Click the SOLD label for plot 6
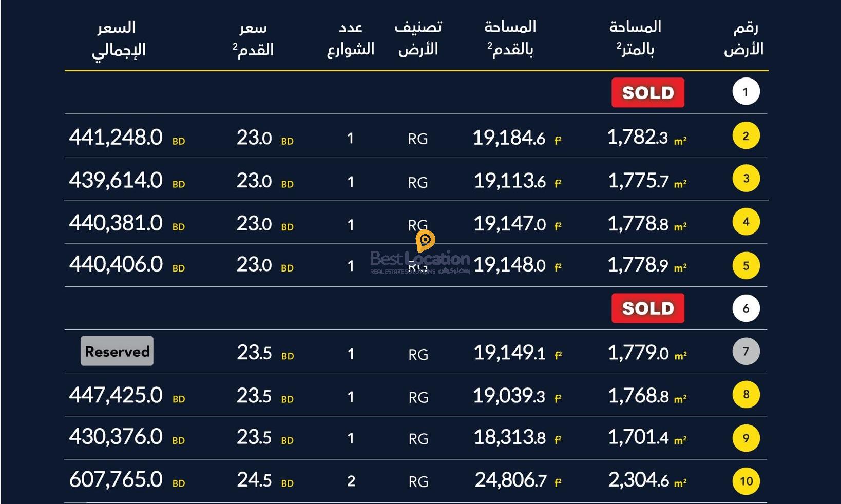Viewport: 841px width, 504px height. pos(647,308)
